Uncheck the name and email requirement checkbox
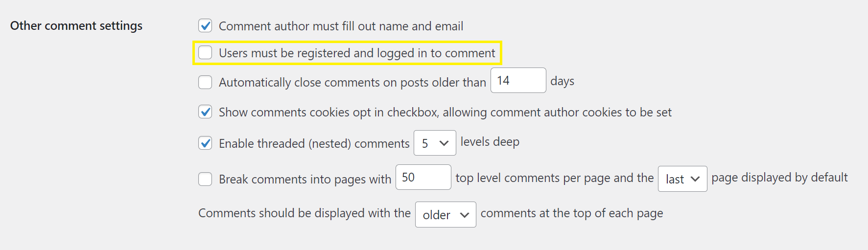This screenshot has width=868, height=250. (205, 25)
